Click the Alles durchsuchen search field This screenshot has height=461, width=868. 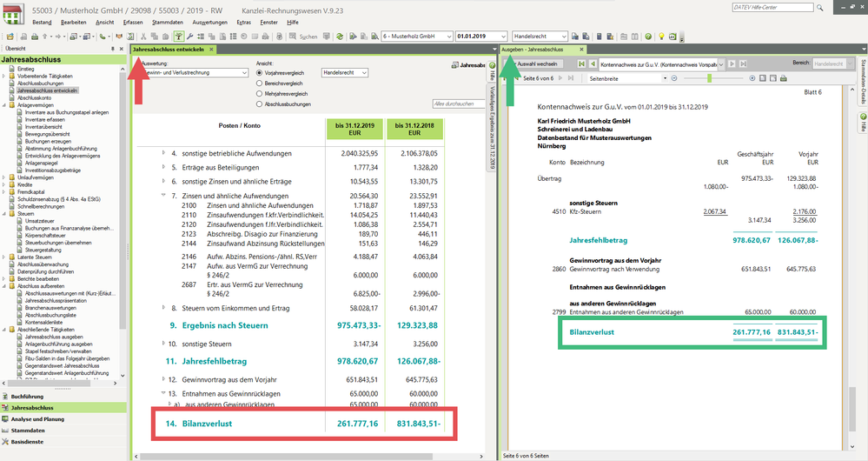tap(459, 104)
